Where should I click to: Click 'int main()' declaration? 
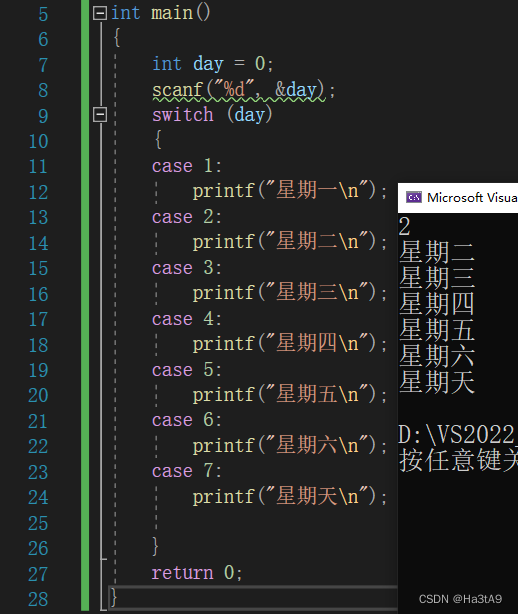[x=161, y=13]
